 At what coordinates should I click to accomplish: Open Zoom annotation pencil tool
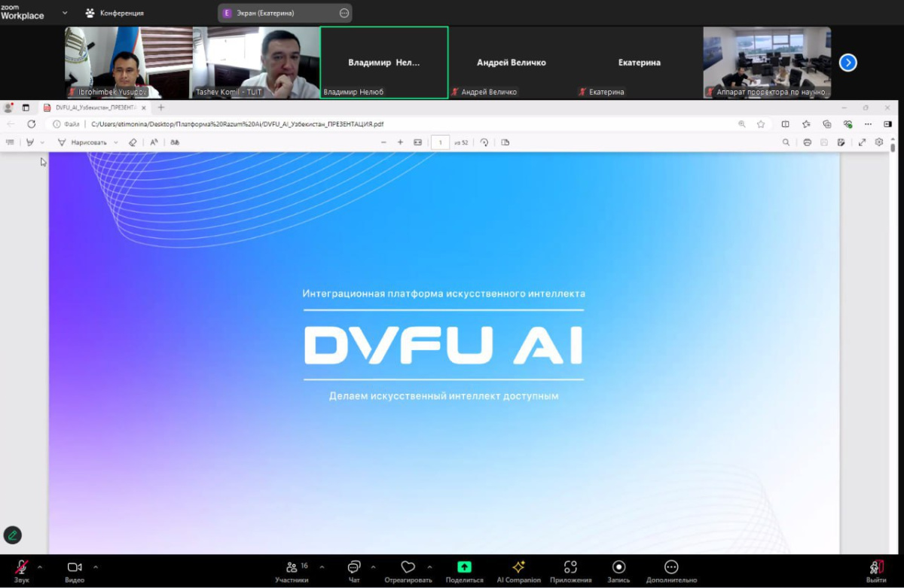tap(12, 535)
